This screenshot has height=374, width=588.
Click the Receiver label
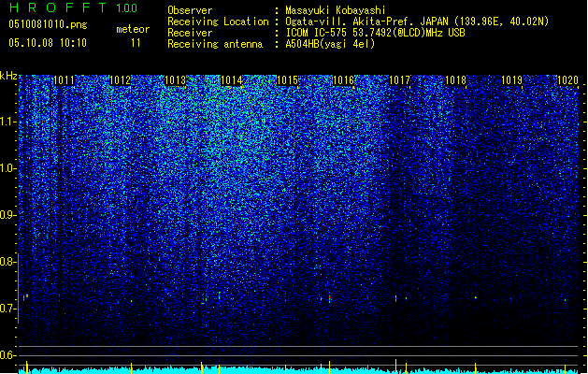pyautogui.click(x=190, y=33)
